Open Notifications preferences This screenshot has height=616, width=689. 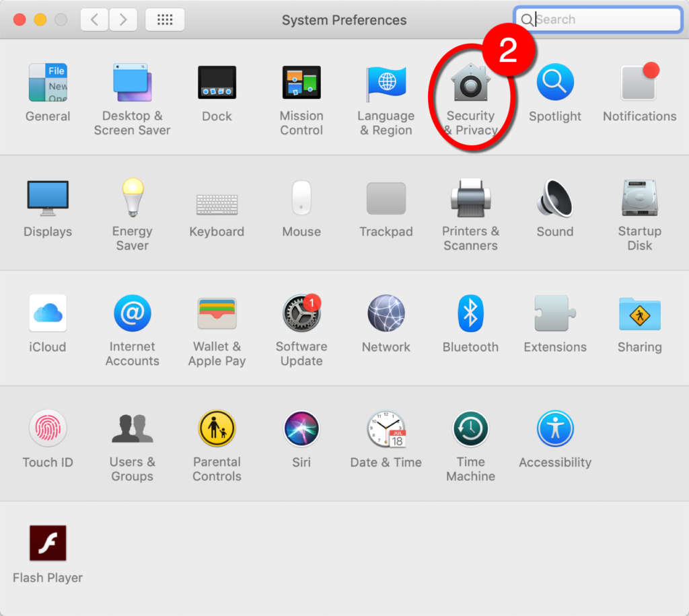(x=639, y=83)
